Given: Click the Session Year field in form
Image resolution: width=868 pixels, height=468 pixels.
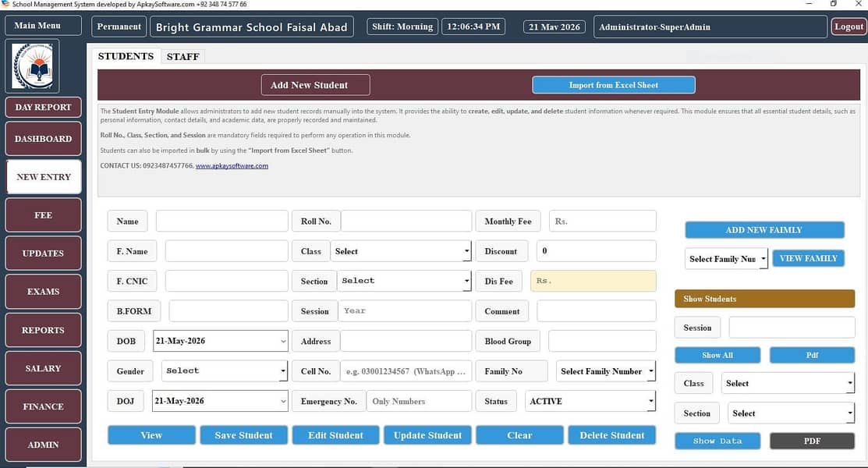Looking at the screenshot, I should tap(406, 310).
